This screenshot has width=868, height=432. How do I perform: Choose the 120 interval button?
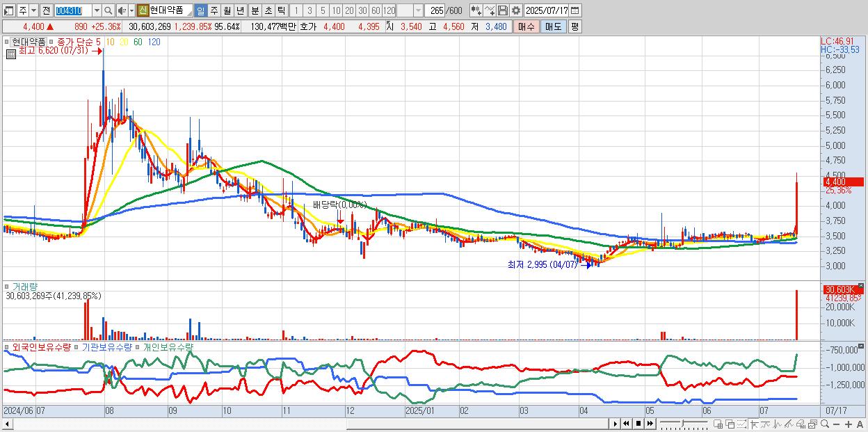click(389, 10)
